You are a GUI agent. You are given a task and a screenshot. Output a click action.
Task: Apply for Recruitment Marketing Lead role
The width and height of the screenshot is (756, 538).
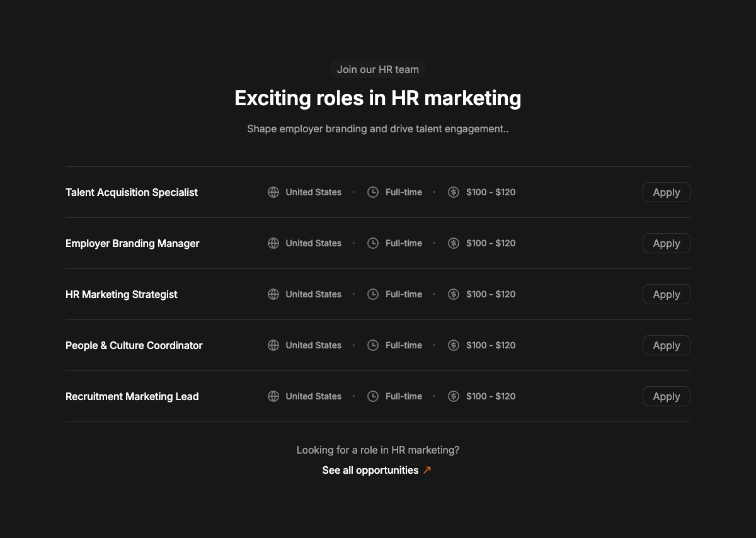tap(667, 396)
